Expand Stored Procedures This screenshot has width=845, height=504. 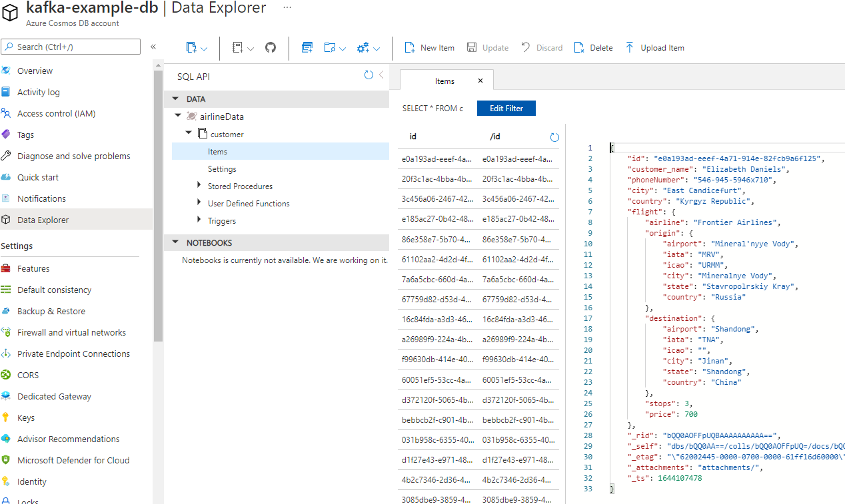point(199,186)
